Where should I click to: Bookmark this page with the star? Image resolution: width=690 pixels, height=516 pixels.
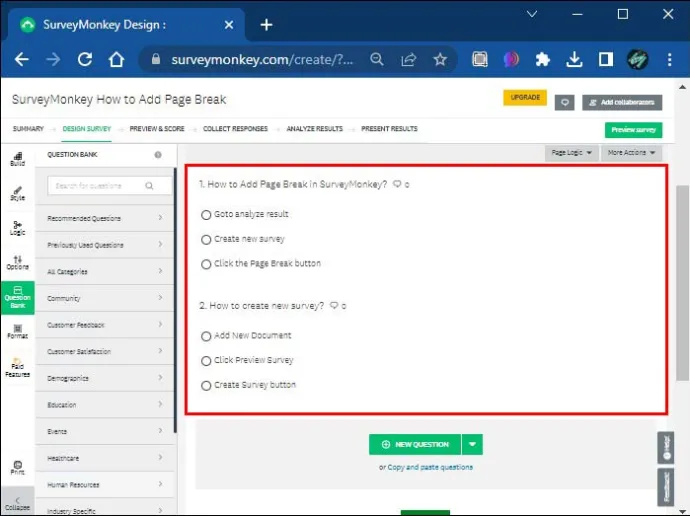click(440, 59)
